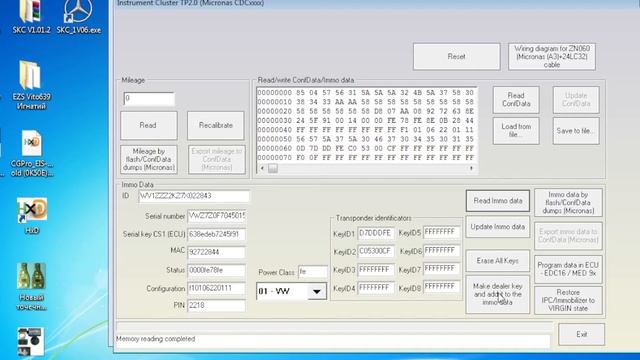Click hex row at offset 00000030

365,121
